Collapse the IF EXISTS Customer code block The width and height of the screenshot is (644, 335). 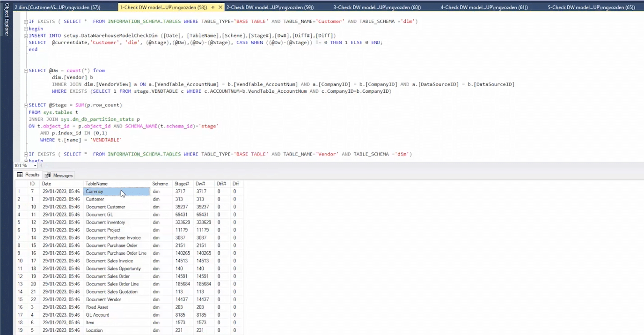click(x=25, y=22)
